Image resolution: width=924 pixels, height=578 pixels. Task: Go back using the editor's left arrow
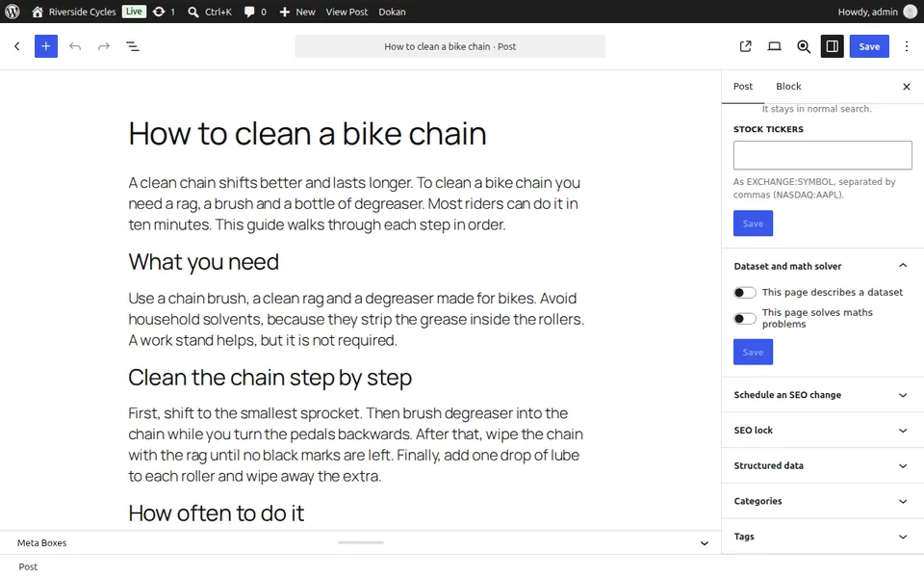coord(17,46)
